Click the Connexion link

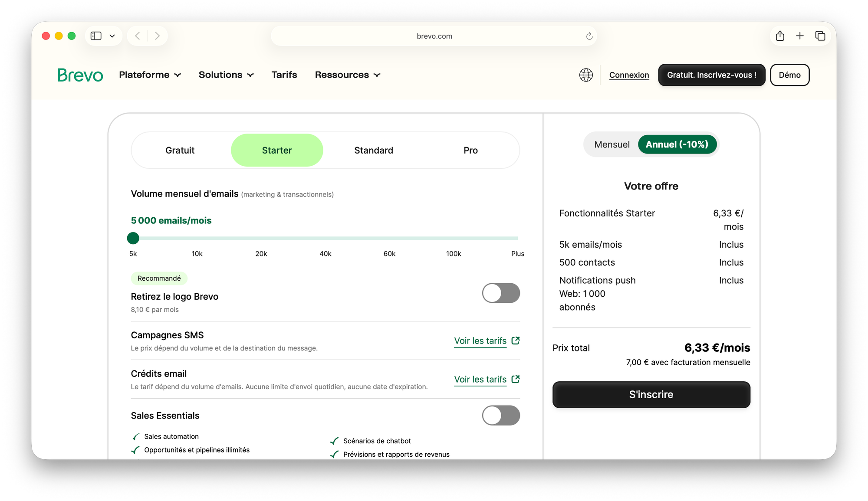pyautogui.click(x=629, y=75)
